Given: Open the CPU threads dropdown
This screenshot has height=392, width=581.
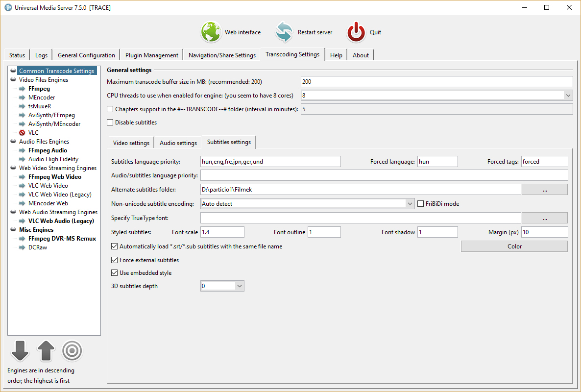Looking at the screenshot, I should point(568,96).
